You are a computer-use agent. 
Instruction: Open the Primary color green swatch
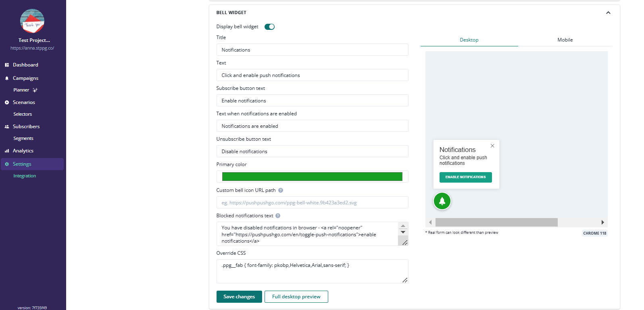pyautogui.click(x=312, y=177)
